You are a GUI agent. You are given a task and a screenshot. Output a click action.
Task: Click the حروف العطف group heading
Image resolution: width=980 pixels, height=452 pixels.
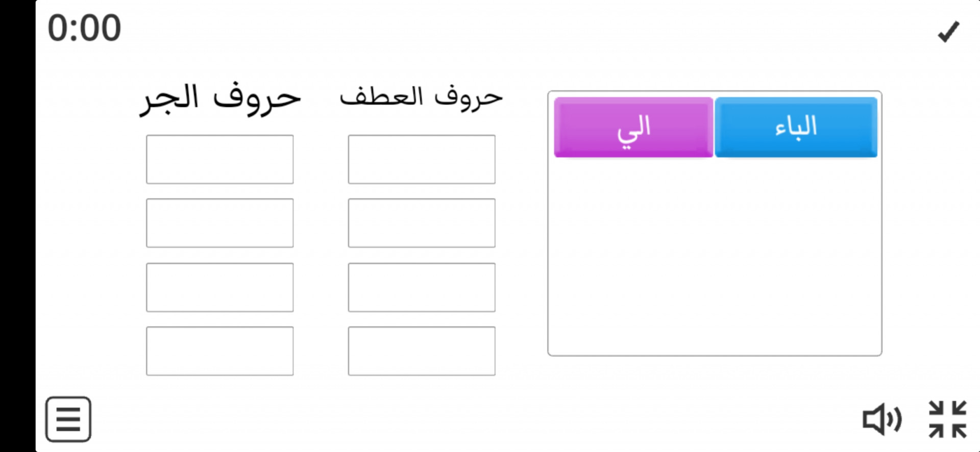pos(422,97)
